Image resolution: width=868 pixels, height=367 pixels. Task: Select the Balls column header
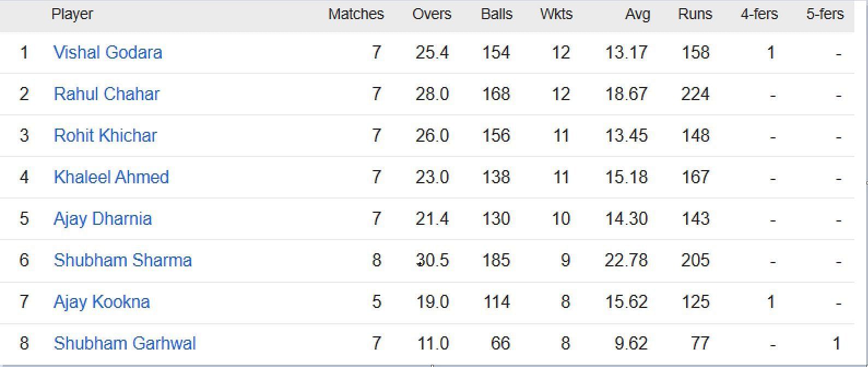(497, 14)
